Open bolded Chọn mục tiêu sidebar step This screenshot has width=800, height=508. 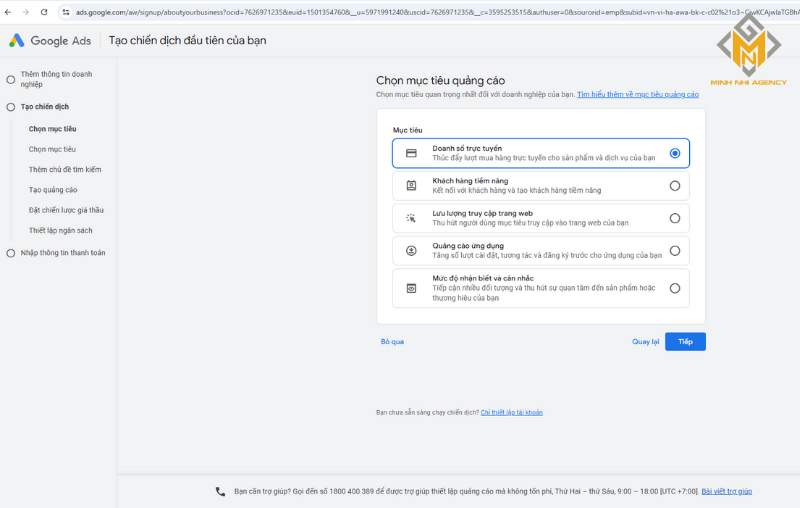[x=53, y=129]
